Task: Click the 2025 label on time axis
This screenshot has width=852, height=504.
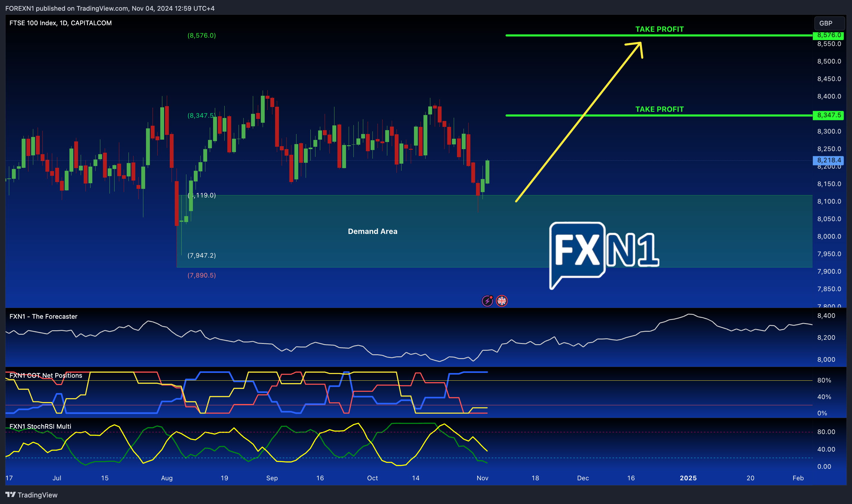Action: [x=688, y=478]
